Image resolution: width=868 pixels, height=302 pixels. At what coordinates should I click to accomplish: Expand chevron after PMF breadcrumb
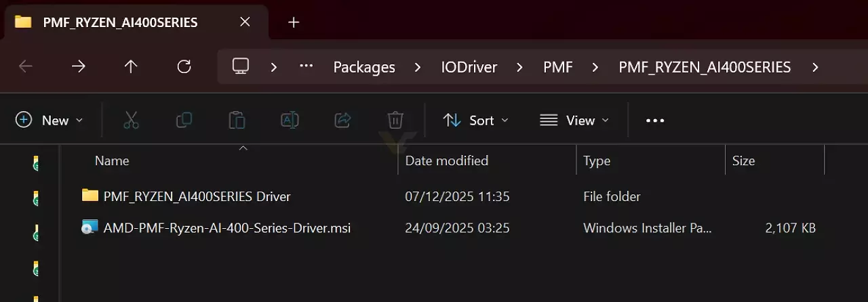point(595,67)
